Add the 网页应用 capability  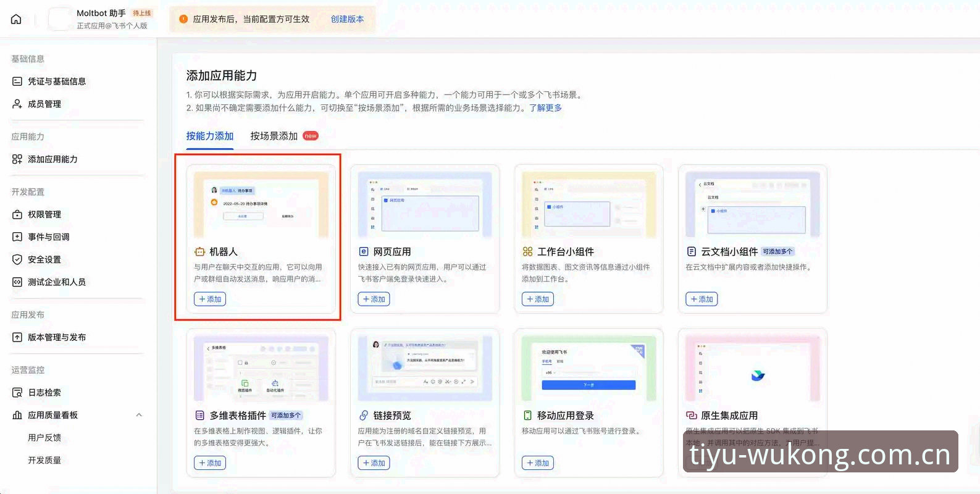374,299
